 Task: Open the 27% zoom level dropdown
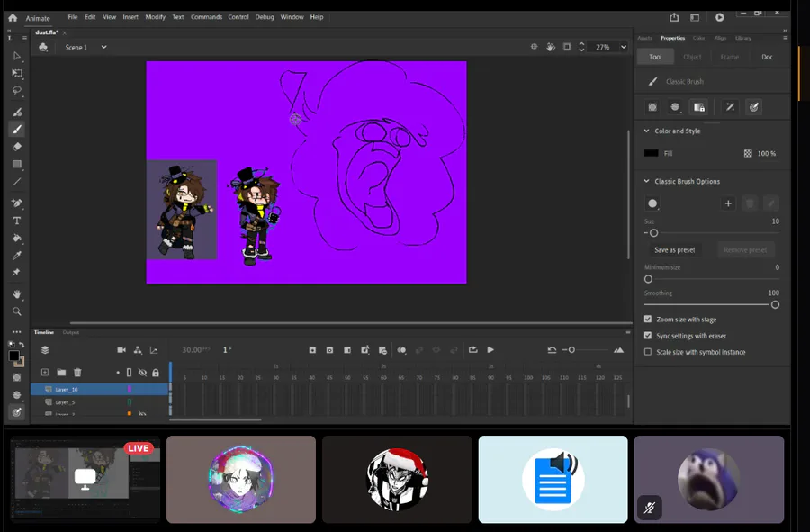[624, 47]
